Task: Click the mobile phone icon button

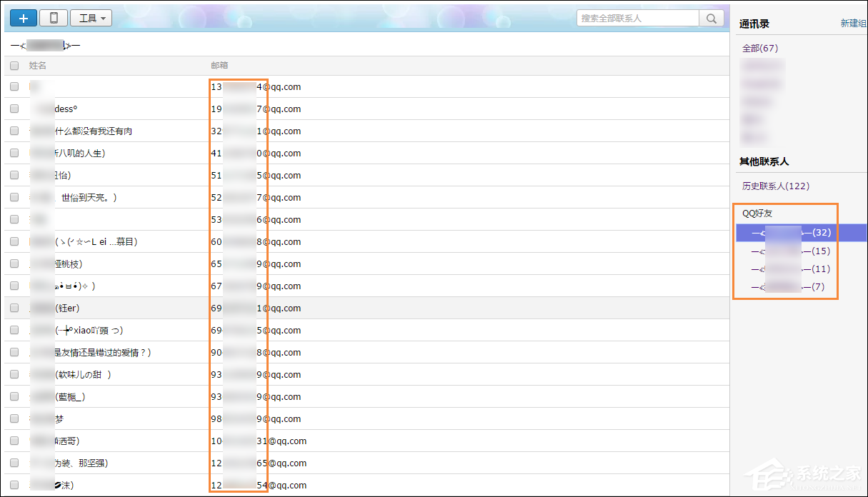Action: point(54,18)
